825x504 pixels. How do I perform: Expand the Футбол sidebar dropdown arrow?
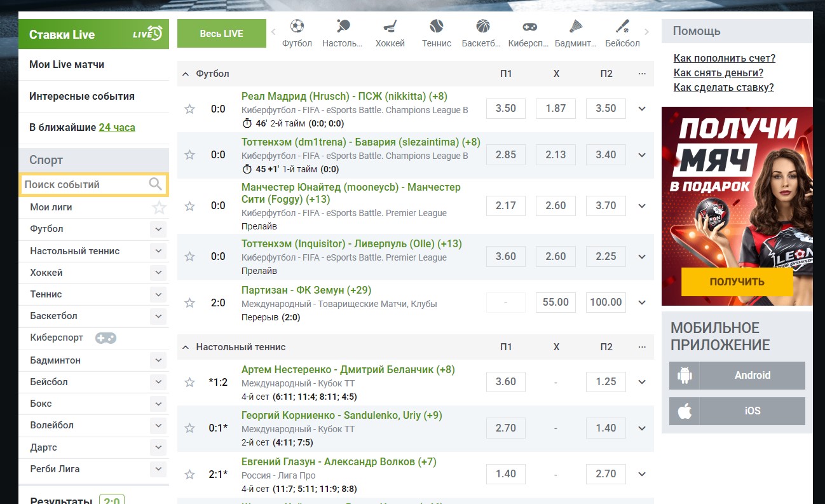[x=158, y=229]
